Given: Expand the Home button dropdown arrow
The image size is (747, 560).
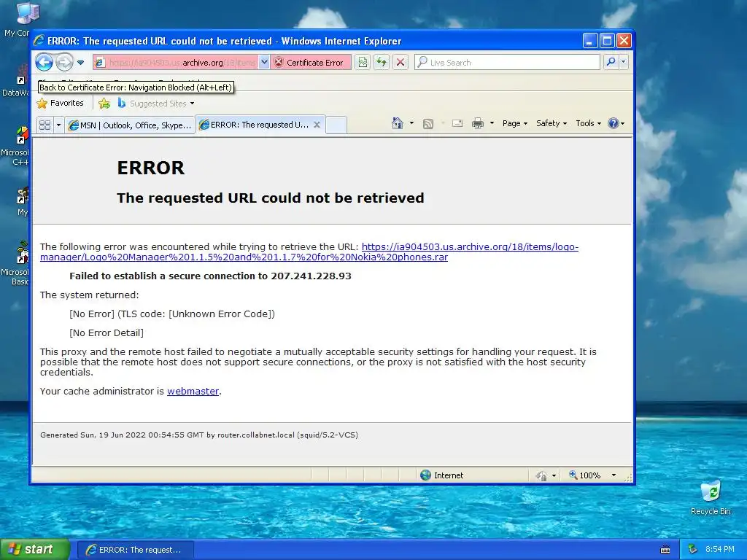Looking at the screenshot, I should (x=411, y=123).
